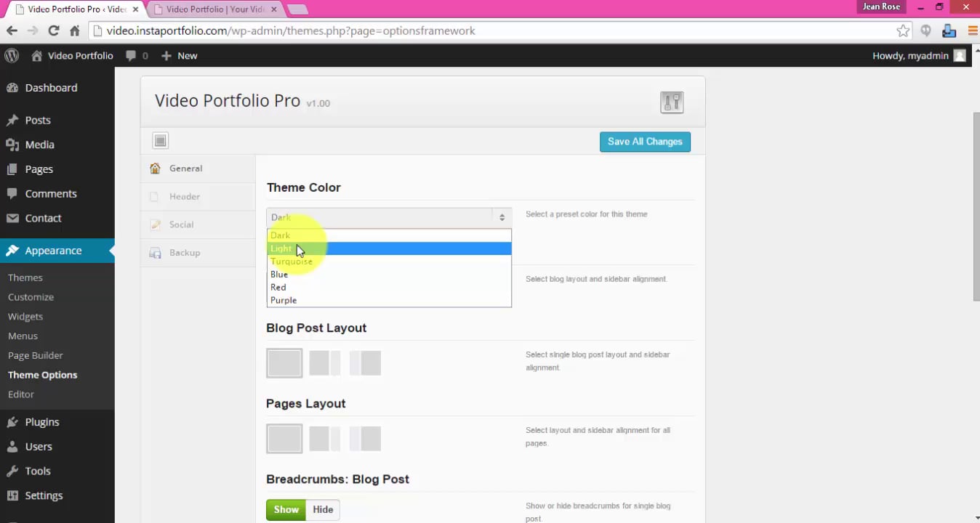Reload the current page
The image size is (980, 523).
click(x=54, y=31)
